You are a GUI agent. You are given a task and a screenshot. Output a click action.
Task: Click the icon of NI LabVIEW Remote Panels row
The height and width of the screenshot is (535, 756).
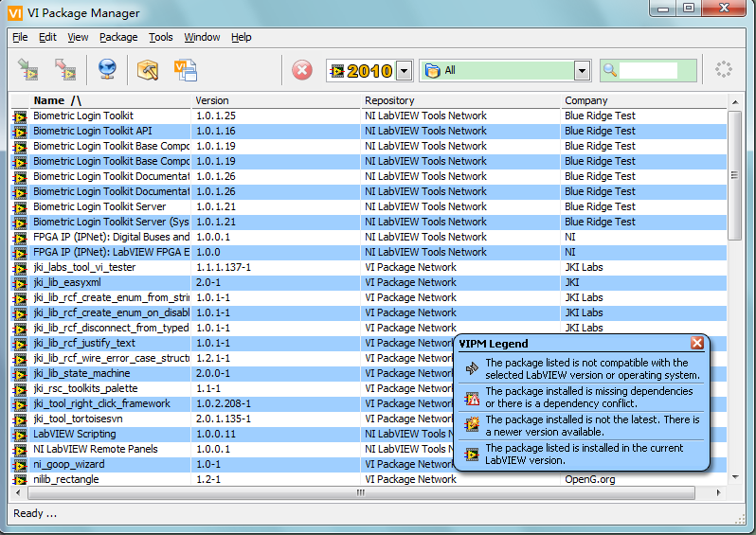coord(20,450)
